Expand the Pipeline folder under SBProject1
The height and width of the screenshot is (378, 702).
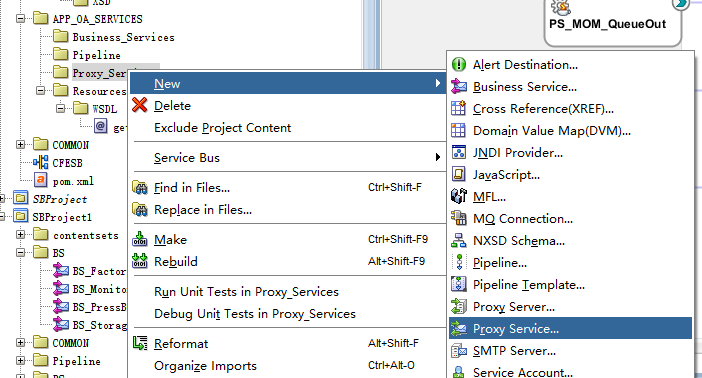pyautogui.click(x=21, y=361)
